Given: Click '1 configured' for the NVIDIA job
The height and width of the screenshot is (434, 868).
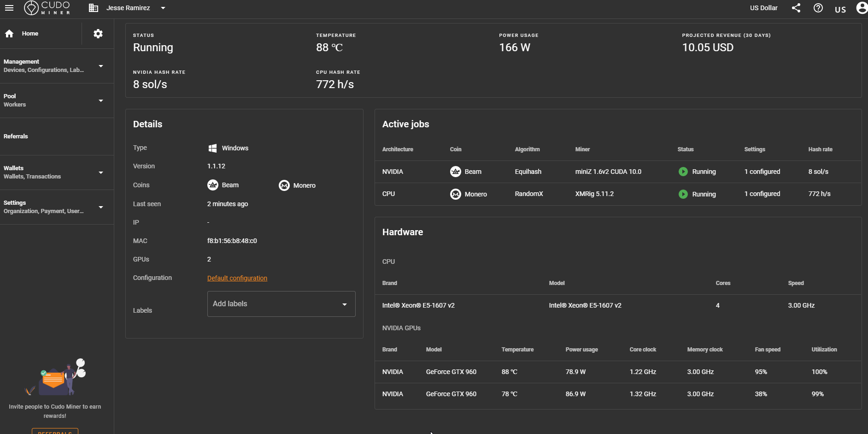Looking at the screenshot, I should point(762,172).
